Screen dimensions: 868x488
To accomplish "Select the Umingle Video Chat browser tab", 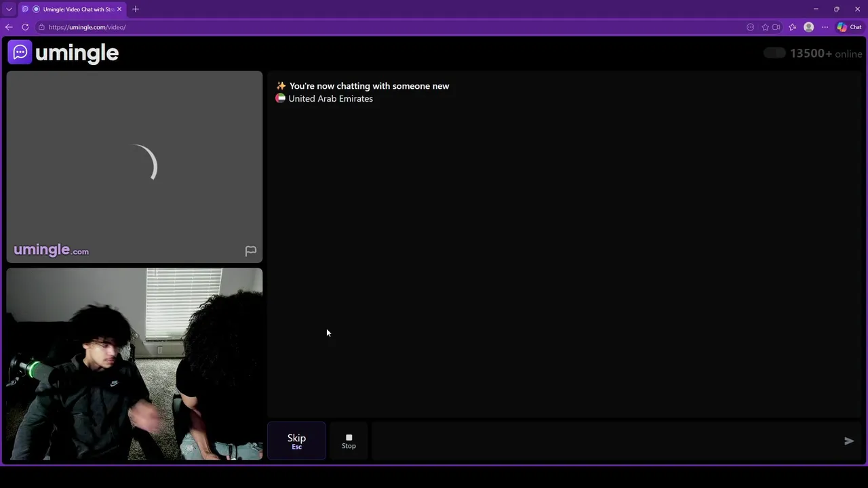I will pos(71,9).
